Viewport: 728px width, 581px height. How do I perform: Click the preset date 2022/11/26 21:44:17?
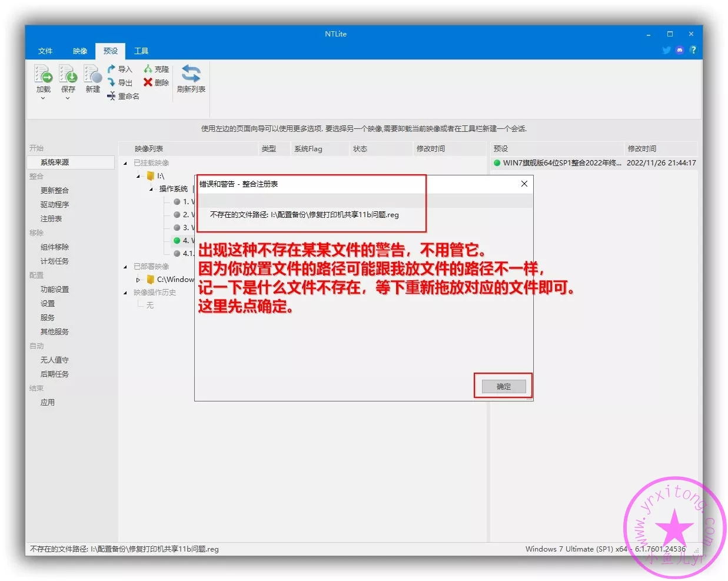point(661,163)
